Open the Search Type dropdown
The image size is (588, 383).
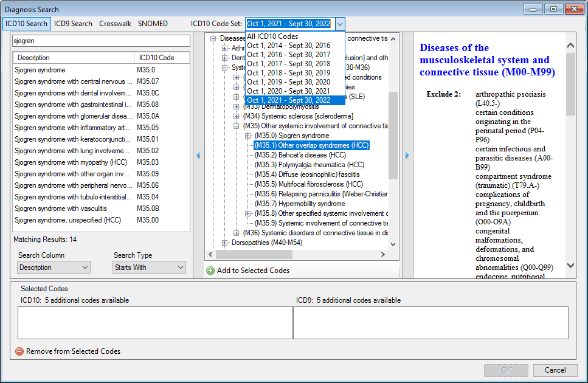(150, 267)
